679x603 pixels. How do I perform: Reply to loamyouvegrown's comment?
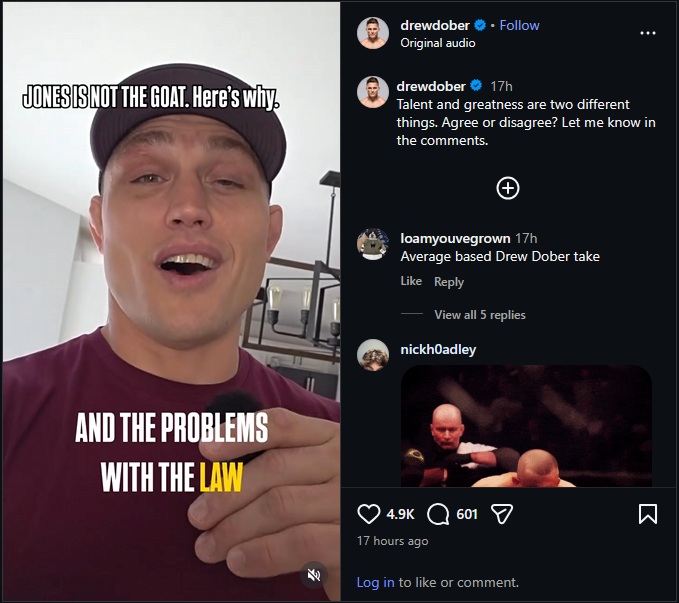[x=449, y=282]
